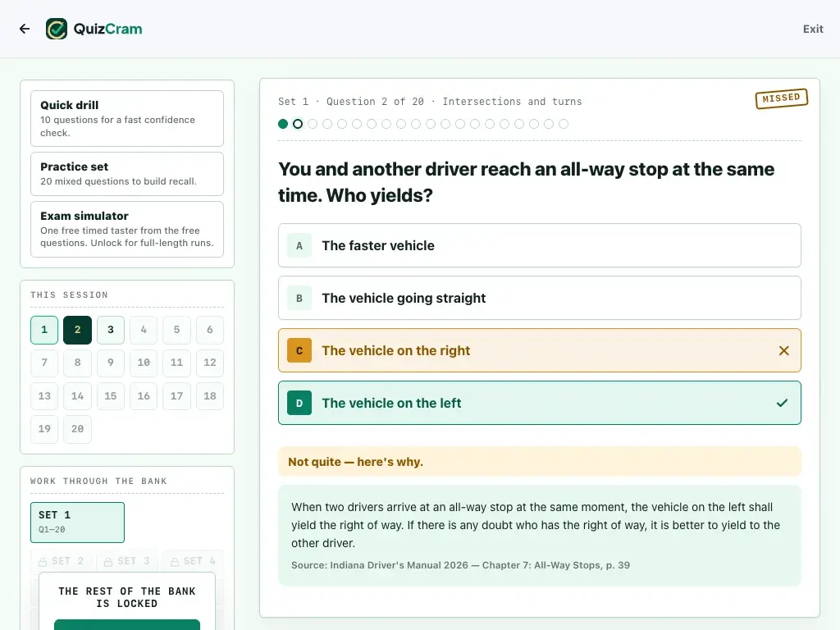Click the MISSED stamp badge
This screenshot has height=630, width=840.
pyautogui.click(x=782, y=98)
